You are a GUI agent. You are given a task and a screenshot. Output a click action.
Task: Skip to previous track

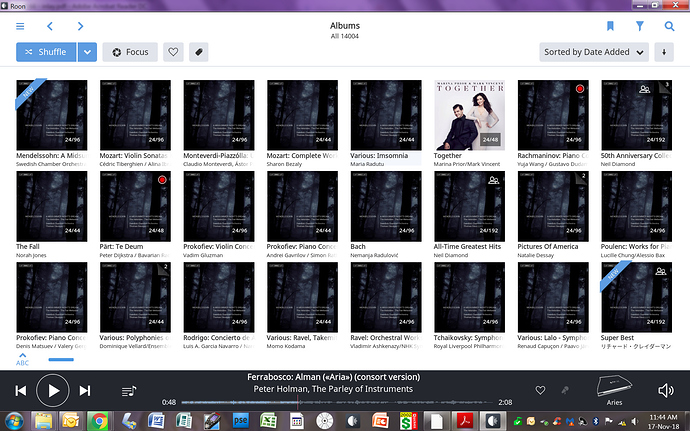(20, 390)
